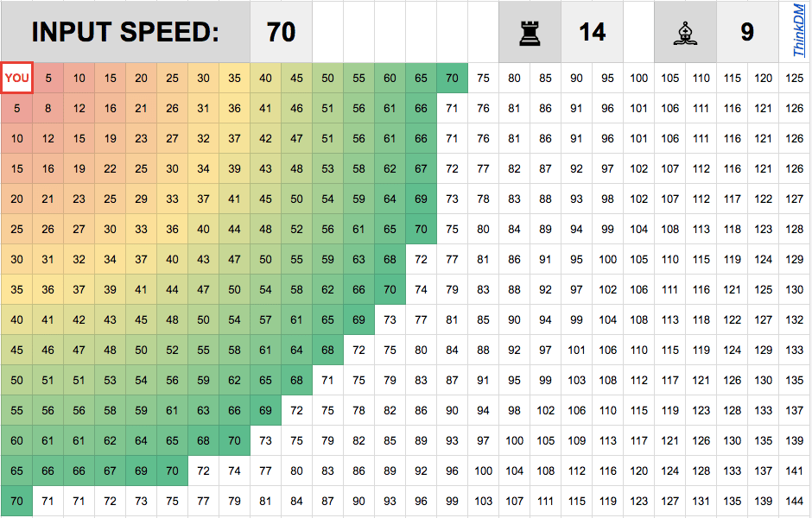Image resolution: width=812 pixels, height=518 pixels.
Task: Select the INPUT SPEED: label cell
Action: click(x=125, y=32)
